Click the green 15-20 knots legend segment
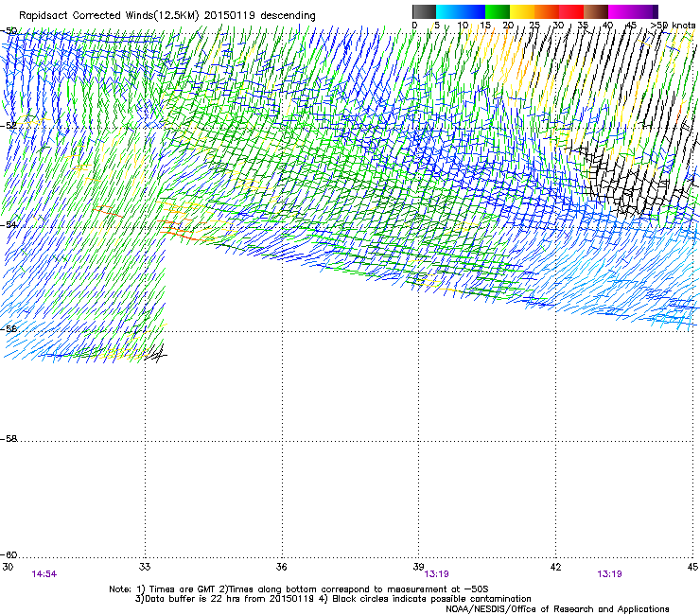The image size is (700, 615). pyautogui.click(x=498, y=11)
